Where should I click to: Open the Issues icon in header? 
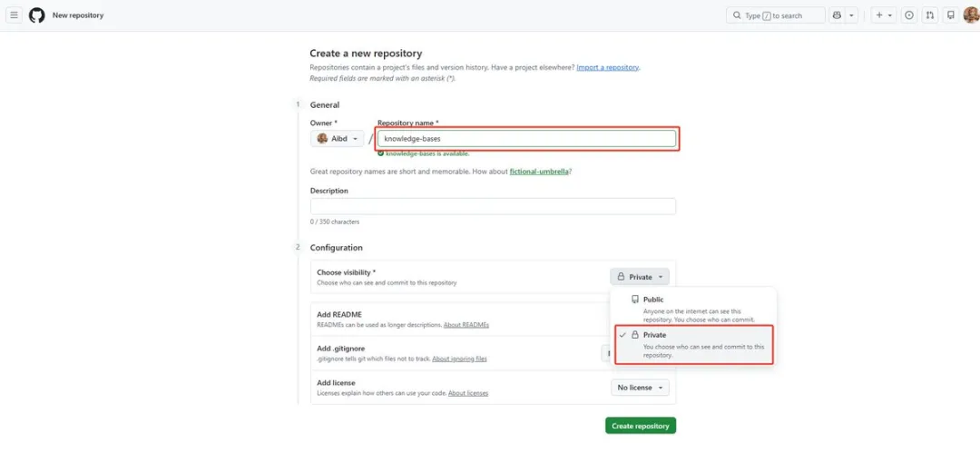(x=909, y=15)
